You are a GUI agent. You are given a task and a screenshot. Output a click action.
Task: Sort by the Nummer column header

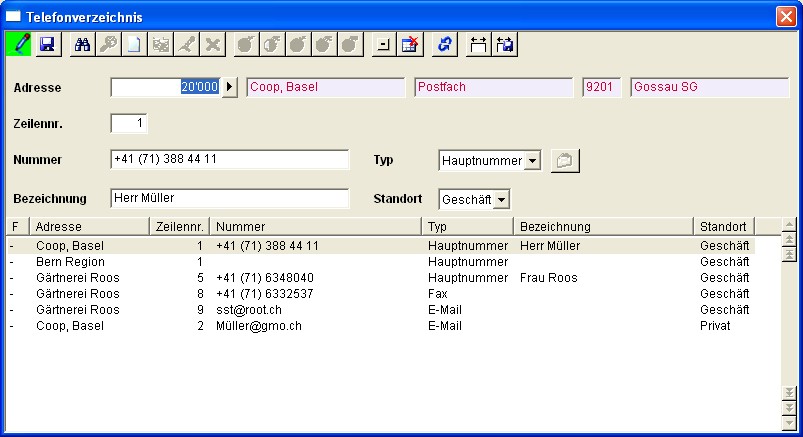click(x=315, y=226)
